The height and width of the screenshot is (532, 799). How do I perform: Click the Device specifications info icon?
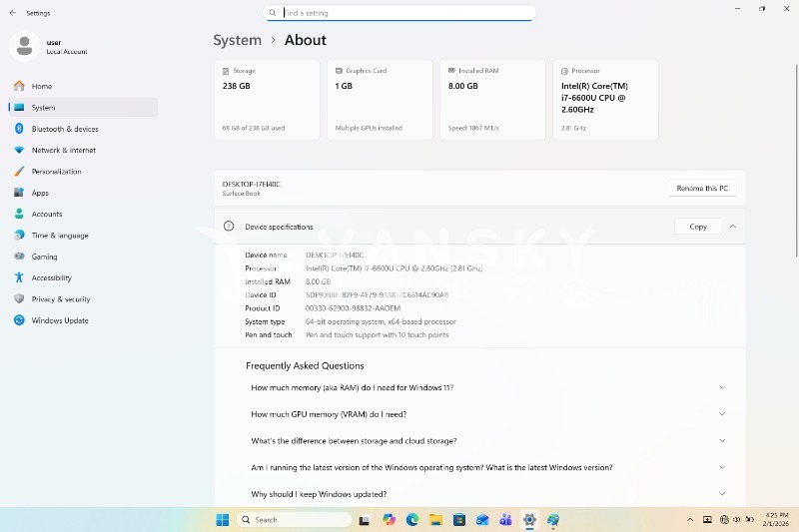229,226
